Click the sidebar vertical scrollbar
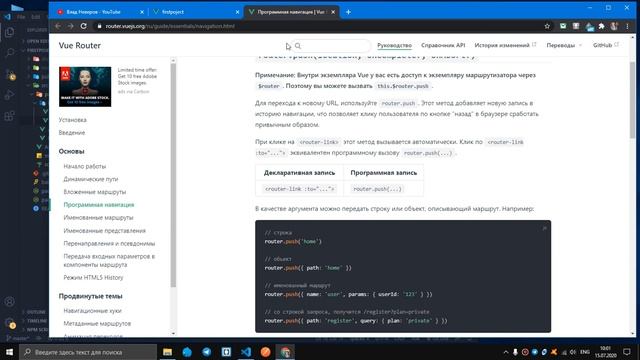Image resolution: width=640 pixels, height=360 pixels. click(173, 176)
